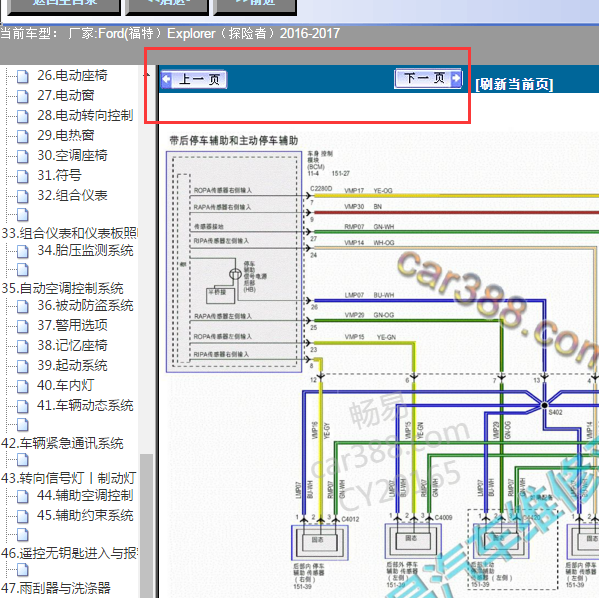Viewport: 599px width, 598px height.
Task: Open 27.电动窗 wiring diagram
Action: [66, 95]
